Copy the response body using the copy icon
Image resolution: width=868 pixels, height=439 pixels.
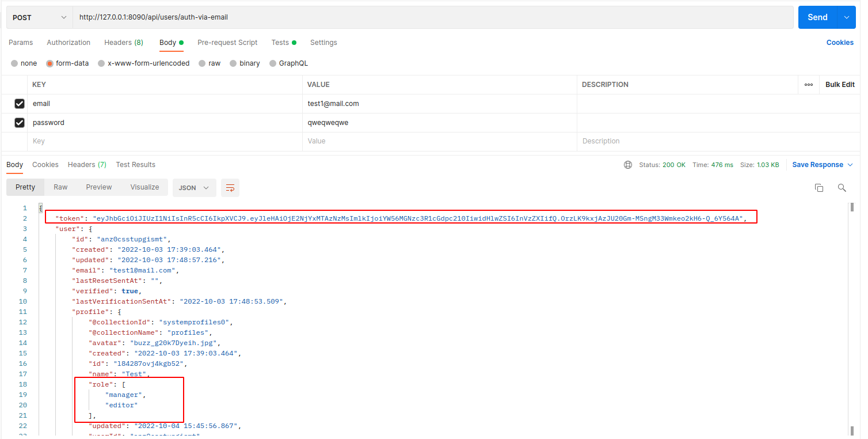(x=819, y=187)
